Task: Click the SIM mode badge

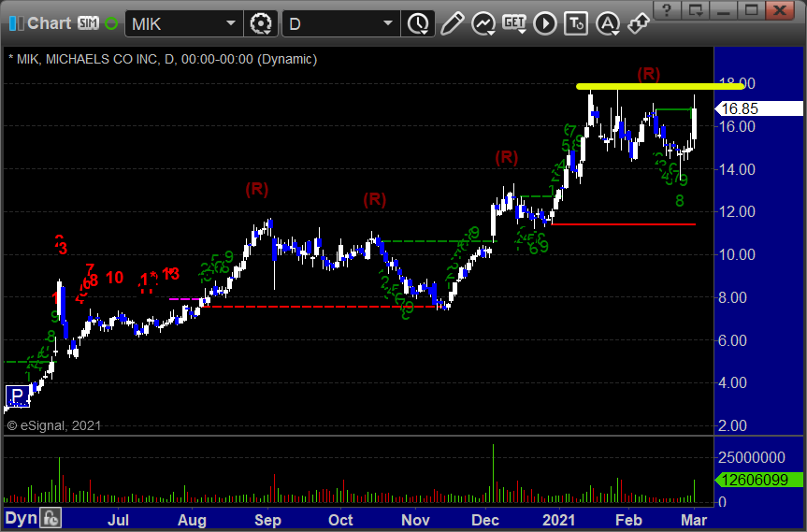Action: point(88,23)
